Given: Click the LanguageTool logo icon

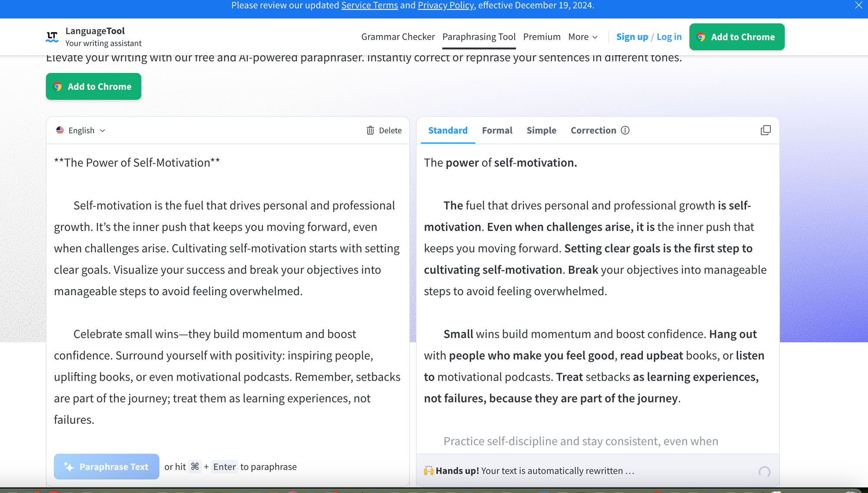Looking at the screenshot, I should pos(52,36).
